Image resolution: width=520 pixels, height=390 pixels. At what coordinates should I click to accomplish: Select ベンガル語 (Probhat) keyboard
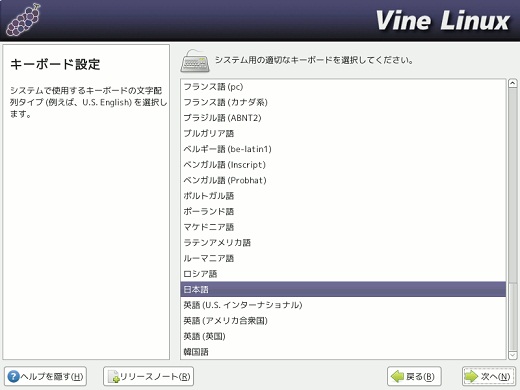click(x=343, y=180)
